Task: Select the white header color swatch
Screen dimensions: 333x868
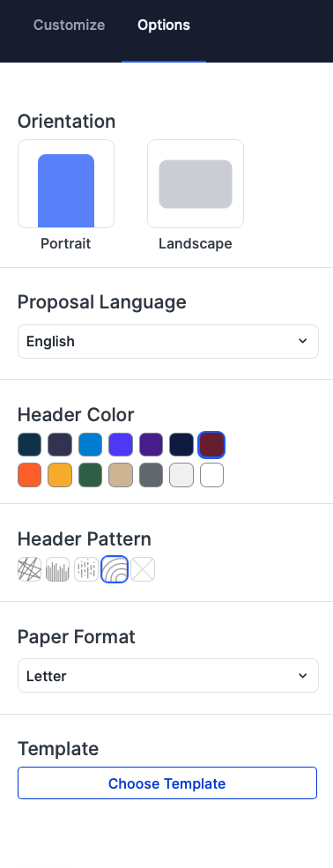Action: point(211,475)
